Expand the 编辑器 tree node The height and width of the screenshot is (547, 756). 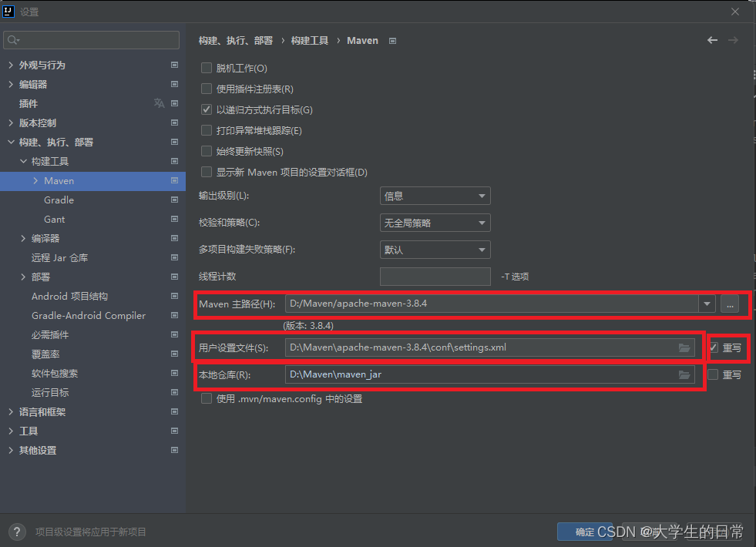coord(11,84)
